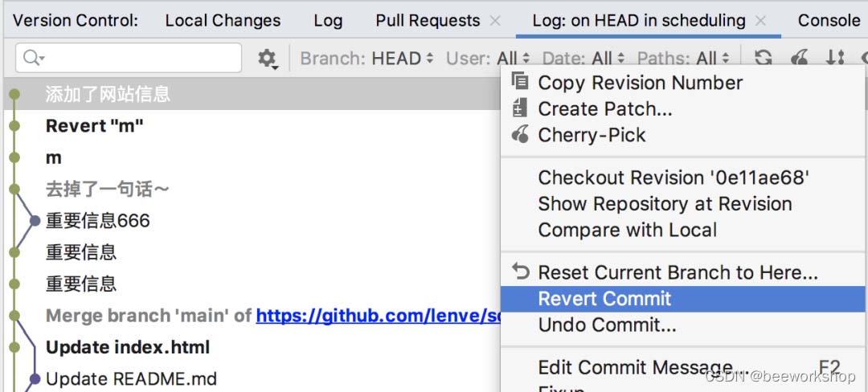This screenshot has width=868, height=392.
Task: Click the cherry icon beside Cherry-Pick
Action: 520,134
